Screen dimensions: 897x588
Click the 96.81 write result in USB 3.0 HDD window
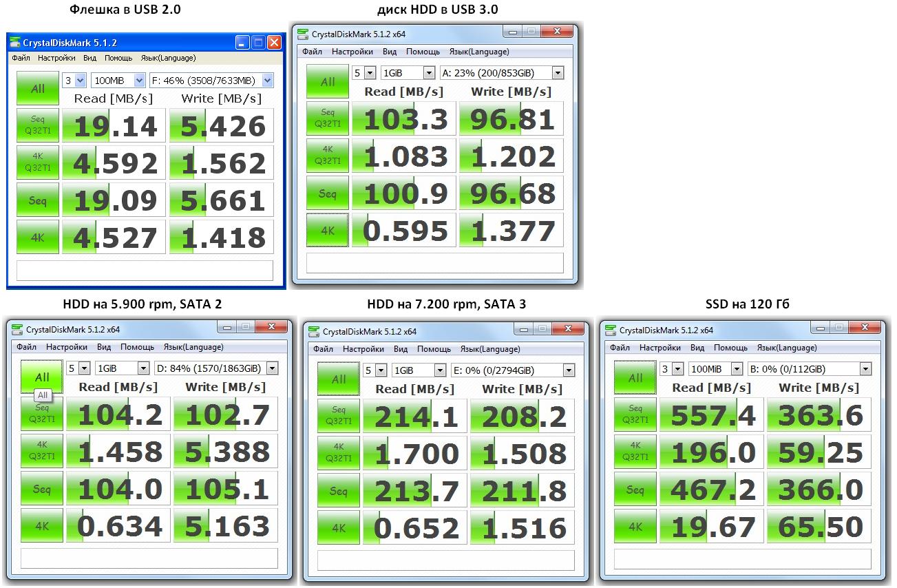coord(511,119)
